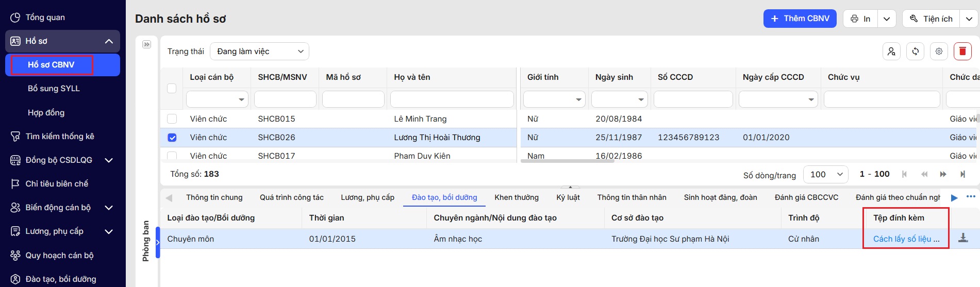Go to next page of records
This screenshot has height=287, width=980.
(943, 174)
